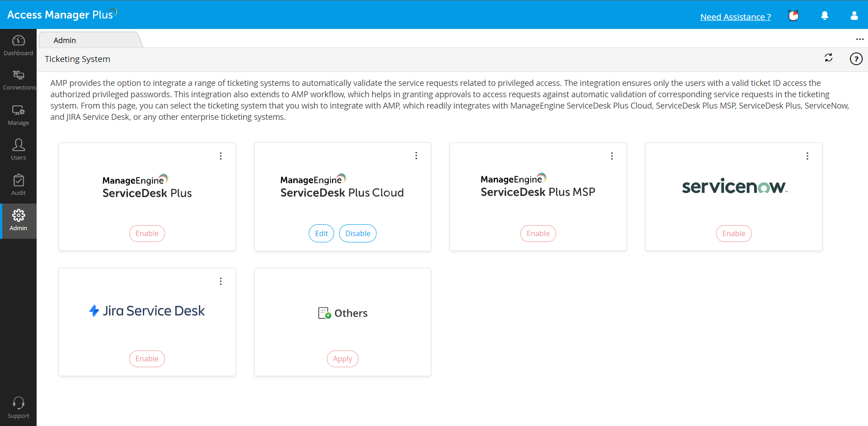Open the Manage sidebar section
The image size is (868, 426).
pyautogui.click(x=18, y=115)
